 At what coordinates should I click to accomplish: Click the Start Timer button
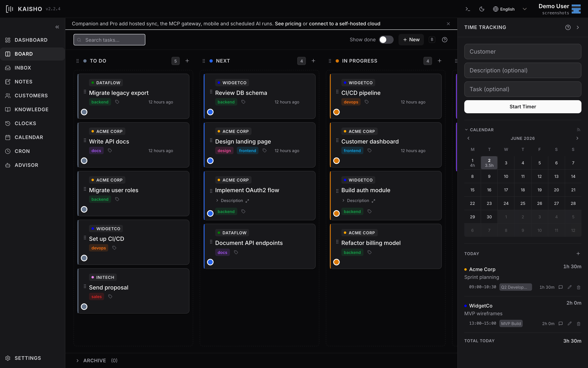(523, 107)
